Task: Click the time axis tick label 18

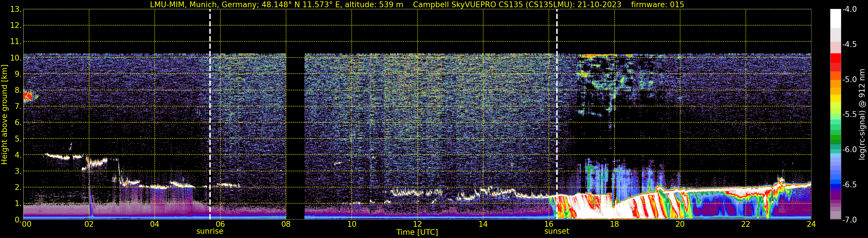Action: (x=614, y=224)
